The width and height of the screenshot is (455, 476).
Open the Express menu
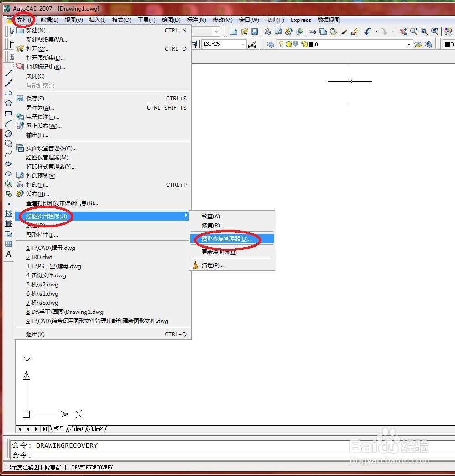tap(301, 20)
